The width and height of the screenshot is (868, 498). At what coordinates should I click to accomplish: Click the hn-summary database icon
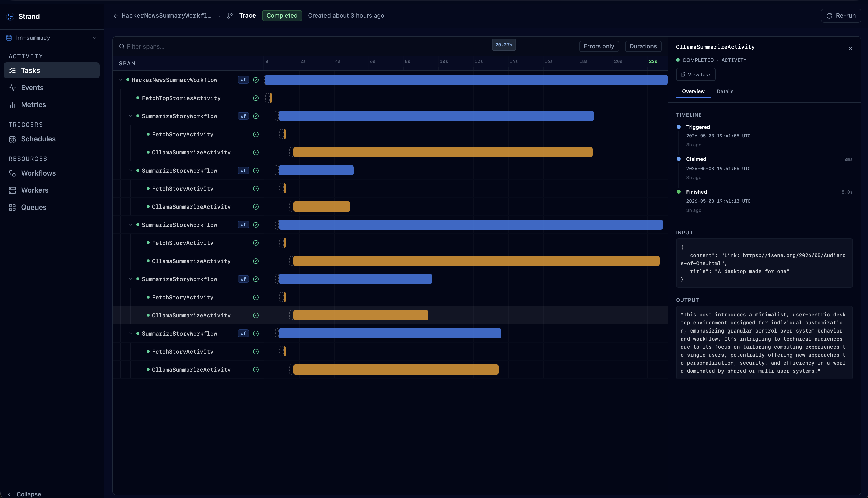coord(9,38)
